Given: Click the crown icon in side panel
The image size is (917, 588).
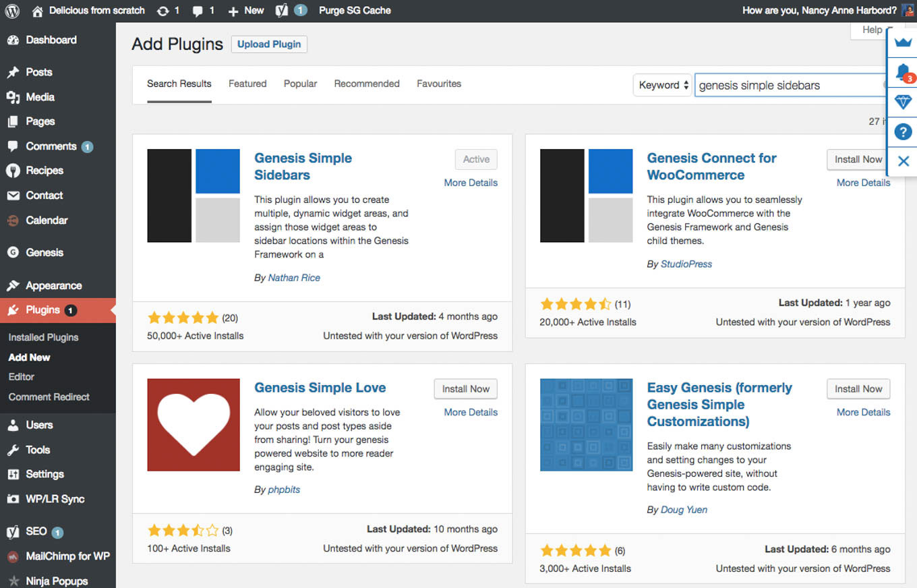Looking at the screenshot, I should (903, 42).
